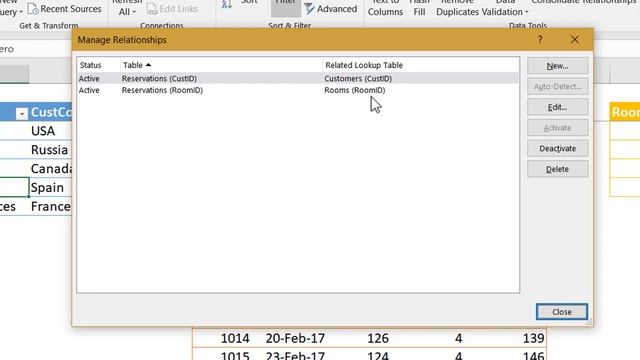Open the Edit... relationship button
640x360 pixels.
(557, 107)
